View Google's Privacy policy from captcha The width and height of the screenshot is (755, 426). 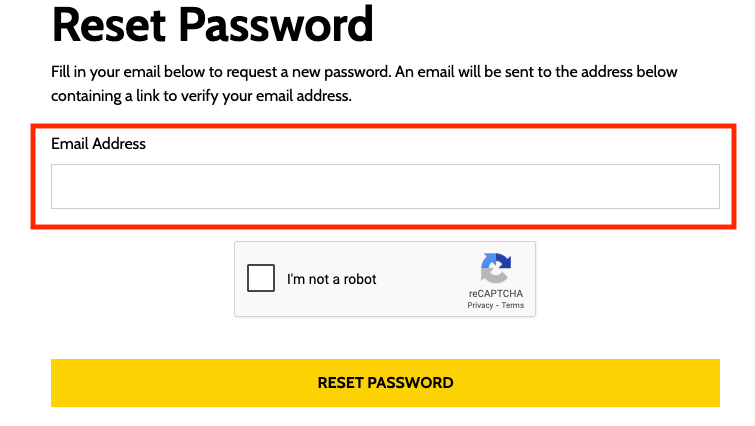coord(480,305)
